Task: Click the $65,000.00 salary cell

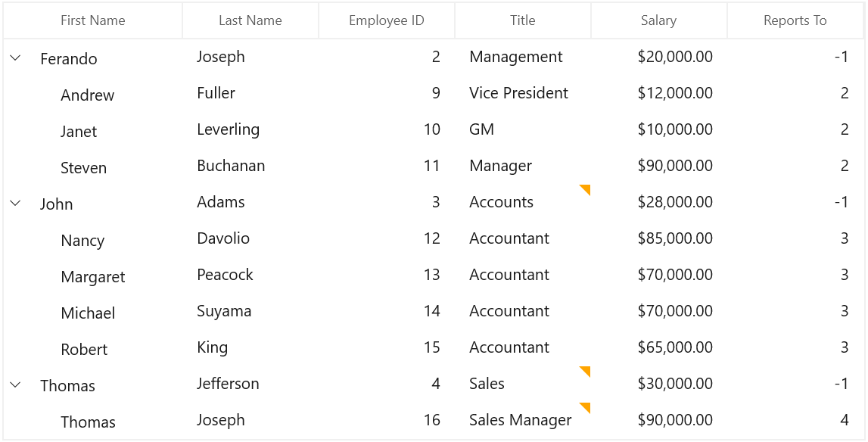Action: [658, 347]
